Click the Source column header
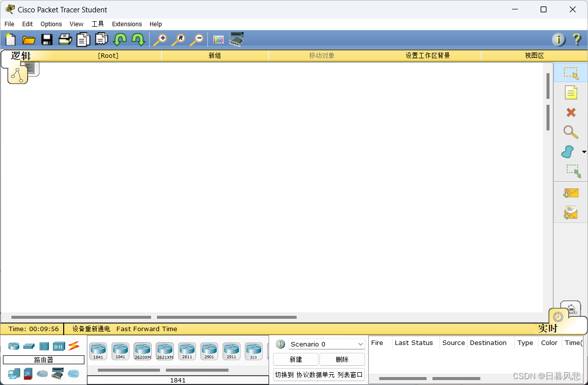The height and width of the screenshot is (385, 588). click(453, 342)
